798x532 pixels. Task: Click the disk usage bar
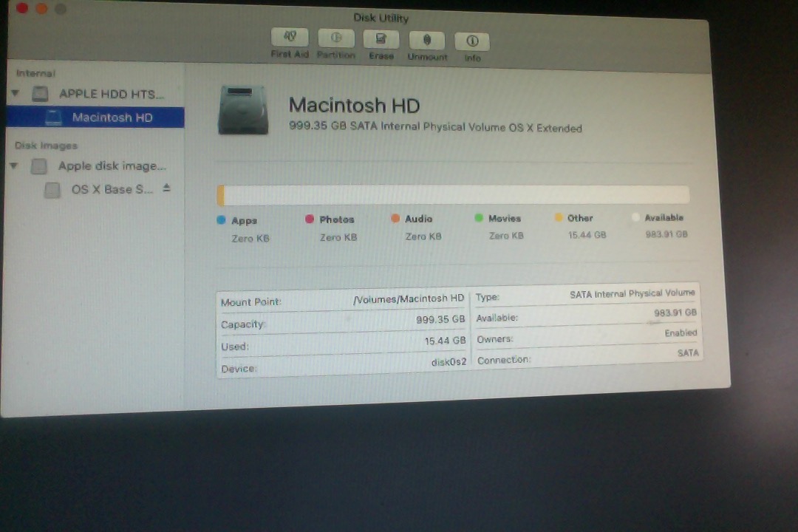click(x=453, y=196)
